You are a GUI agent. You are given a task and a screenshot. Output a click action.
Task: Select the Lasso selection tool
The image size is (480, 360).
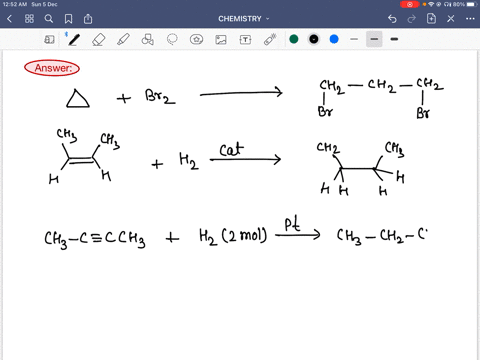click(172, 40)
